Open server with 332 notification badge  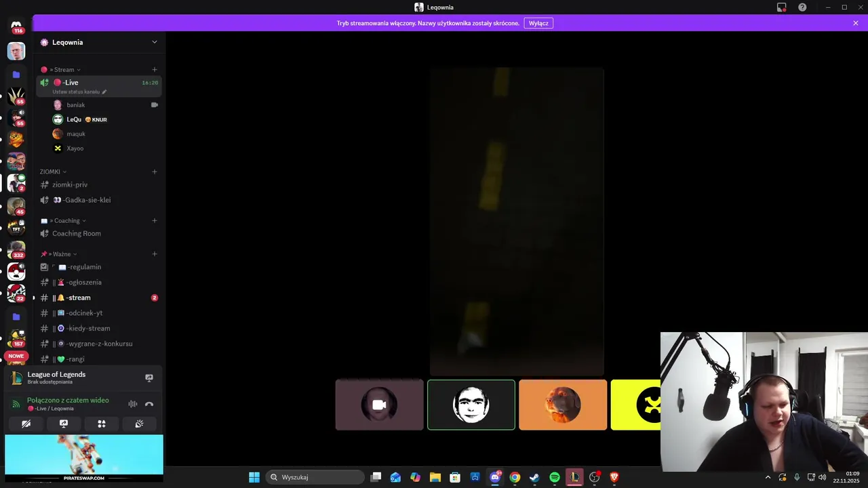16,250
